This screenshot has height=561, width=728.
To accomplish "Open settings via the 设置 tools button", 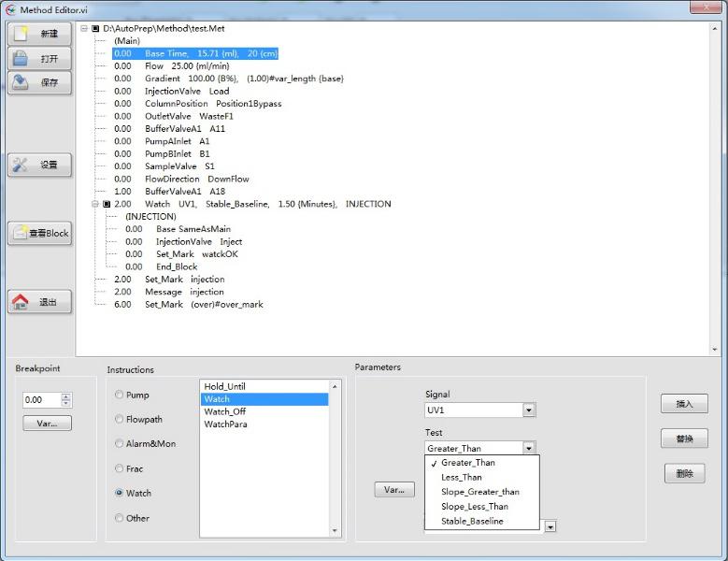I will coord(39,165).
